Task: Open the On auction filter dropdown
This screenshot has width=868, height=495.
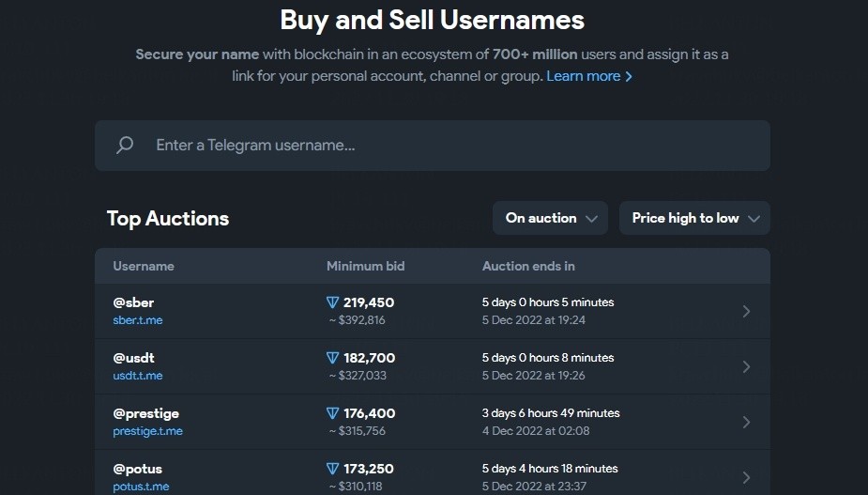Action: coord(550,218)
